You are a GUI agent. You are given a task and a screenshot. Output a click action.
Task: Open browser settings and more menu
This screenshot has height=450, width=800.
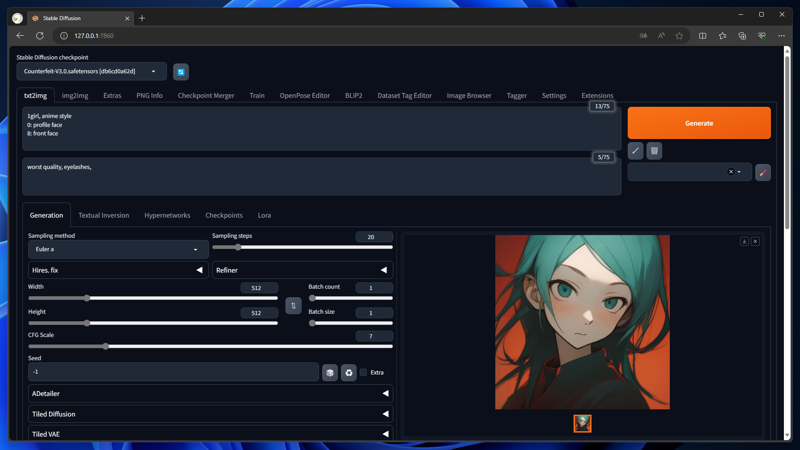(781, 36)
